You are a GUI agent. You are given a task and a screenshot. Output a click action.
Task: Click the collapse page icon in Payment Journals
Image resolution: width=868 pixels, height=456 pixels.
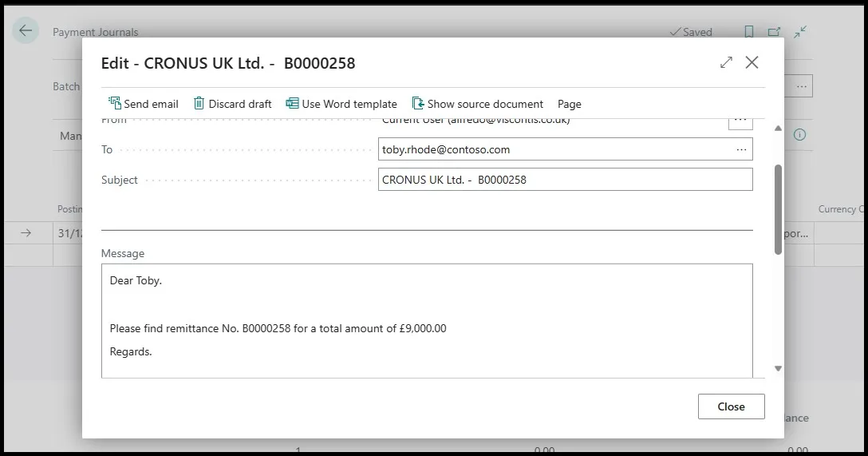tap(800, 32)
